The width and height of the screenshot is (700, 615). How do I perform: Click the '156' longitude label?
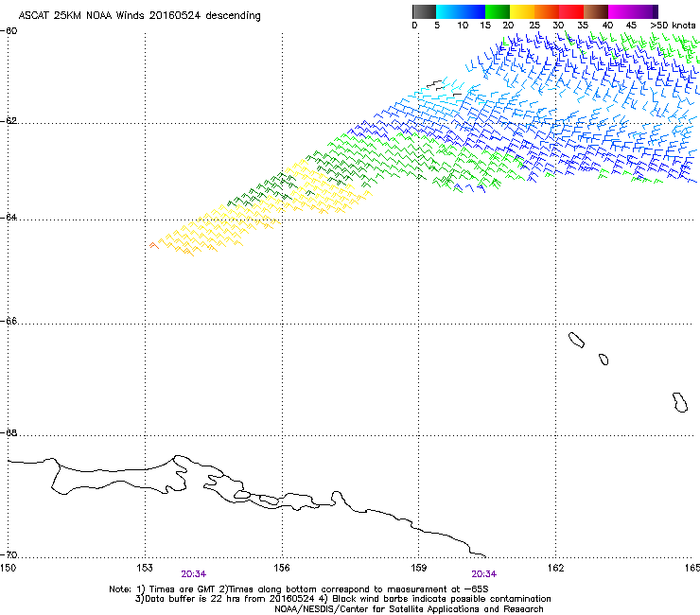(282, 568)
